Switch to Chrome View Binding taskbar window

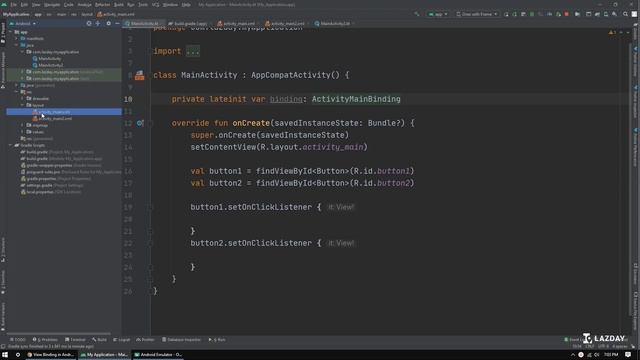pos(51,355)
